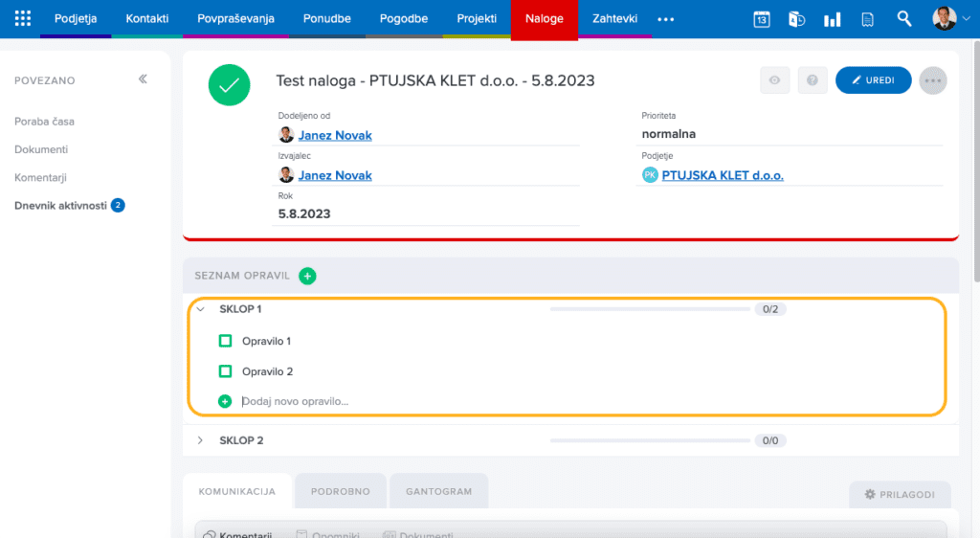Image resolution: width=980 pixels, height=538 pixels.
Task: Click the SKLOP 1 progress bar
Action: click(650, 309)
